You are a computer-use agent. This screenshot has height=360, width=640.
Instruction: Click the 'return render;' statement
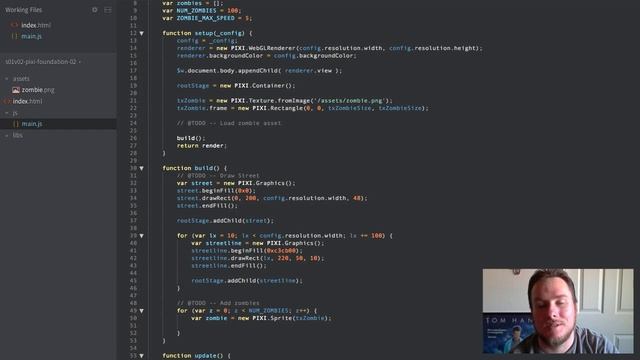point(202,145)
